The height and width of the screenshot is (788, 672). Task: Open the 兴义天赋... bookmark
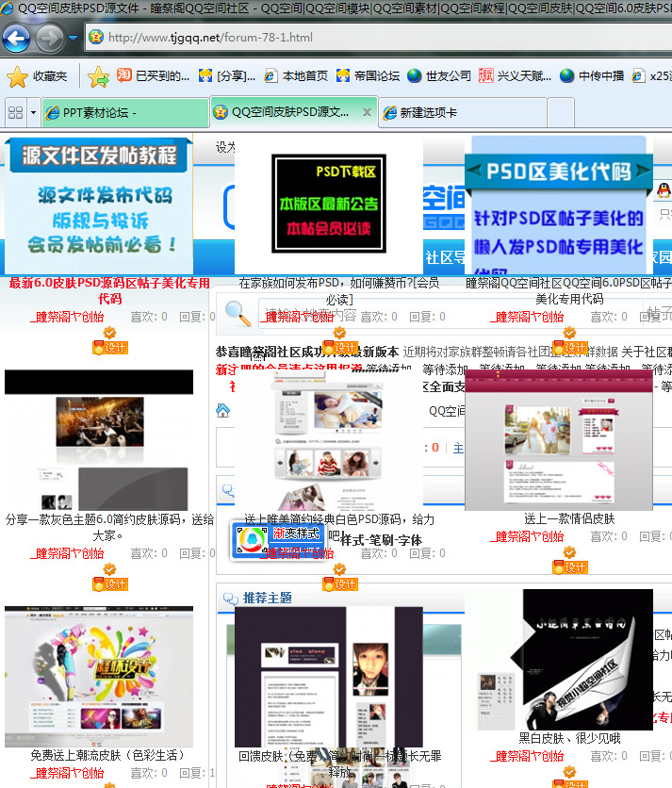pos(516,76)
